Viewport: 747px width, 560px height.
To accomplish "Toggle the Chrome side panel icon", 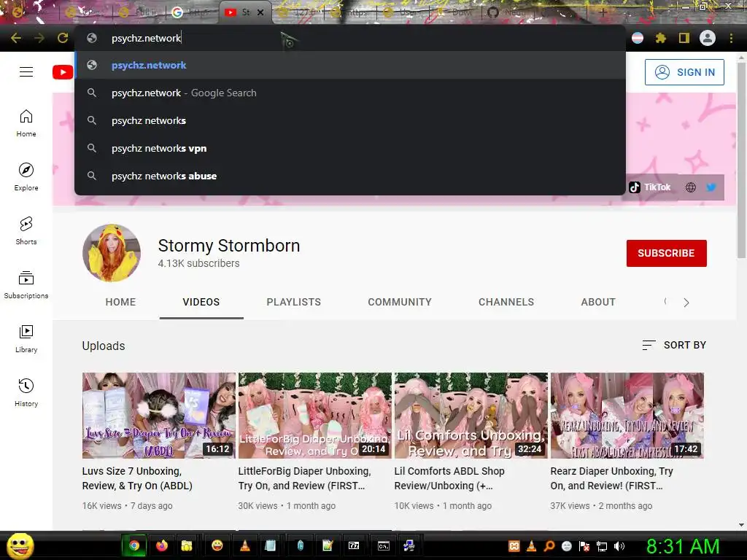I will (684, 38).
